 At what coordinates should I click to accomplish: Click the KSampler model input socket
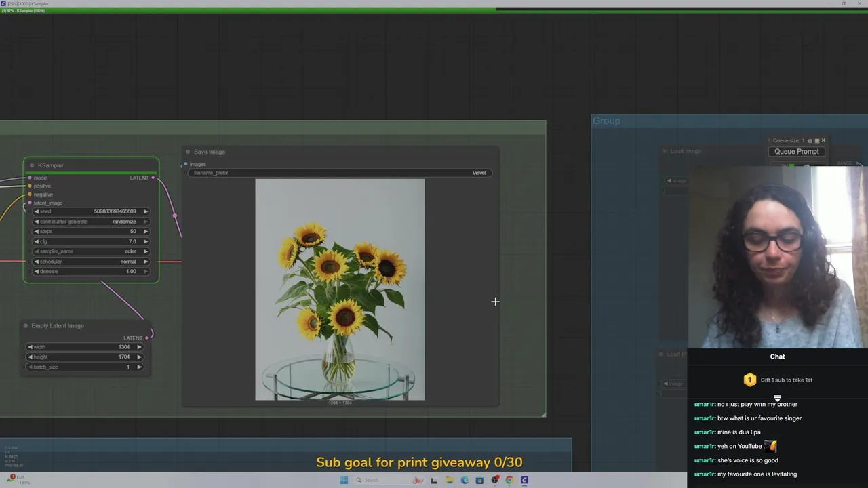pyautogui.click(x=29, y=178)
